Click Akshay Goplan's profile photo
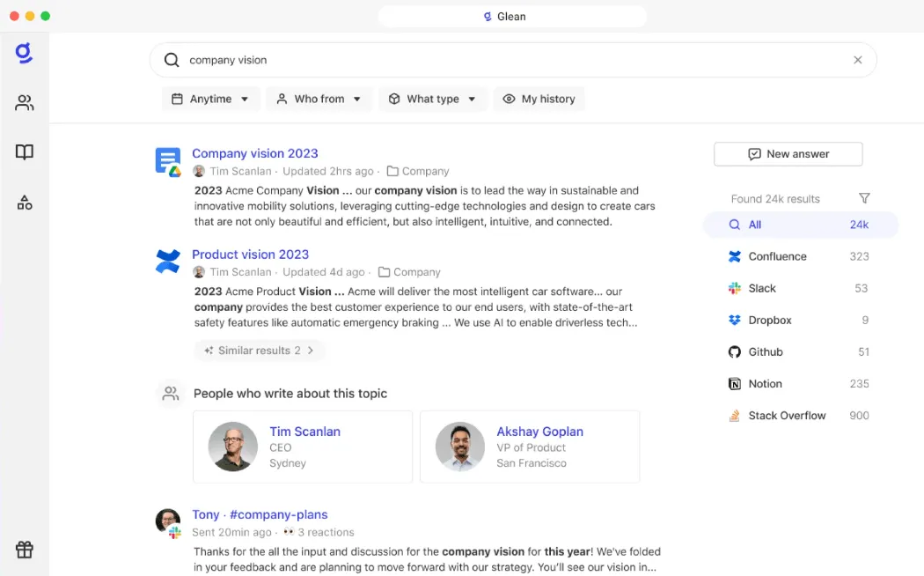Image resolution: width=924 pixels, height=576 pixels. pos(459,447)
